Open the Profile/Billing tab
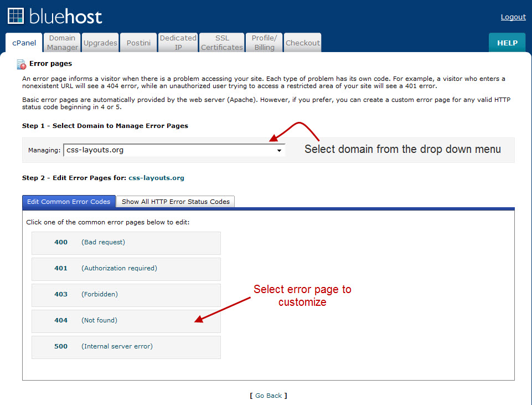532x405 pixels. coord(264,43)
